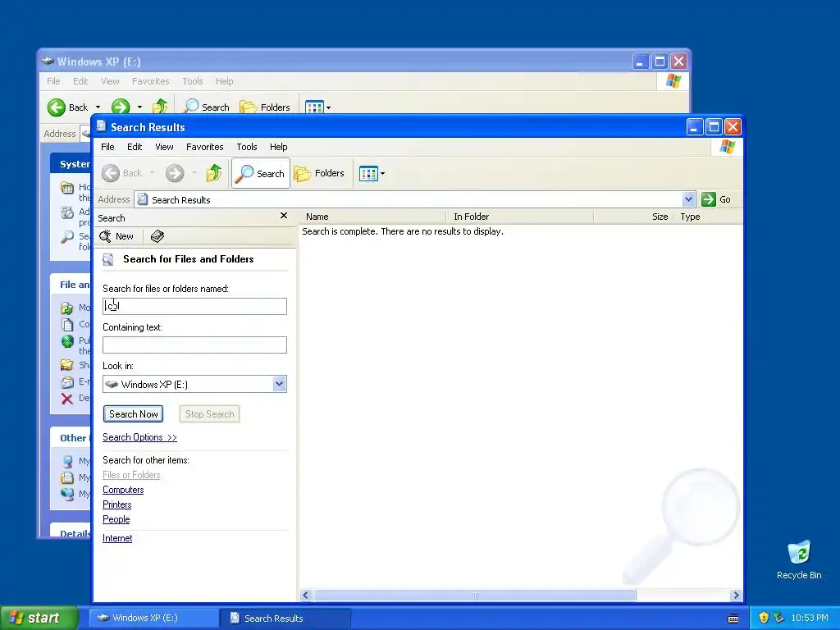Click the Search Results taskbar button

click(x=285, y=619)
